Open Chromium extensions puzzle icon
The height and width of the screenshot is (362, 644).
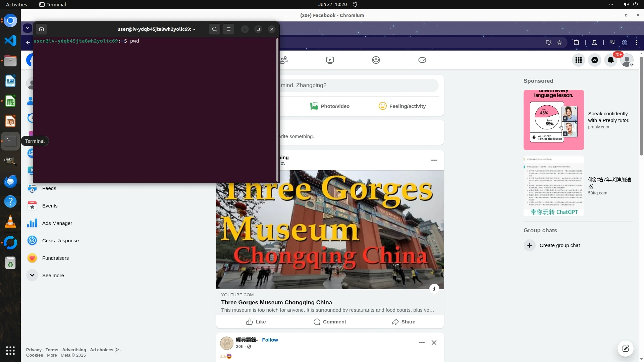576,43
